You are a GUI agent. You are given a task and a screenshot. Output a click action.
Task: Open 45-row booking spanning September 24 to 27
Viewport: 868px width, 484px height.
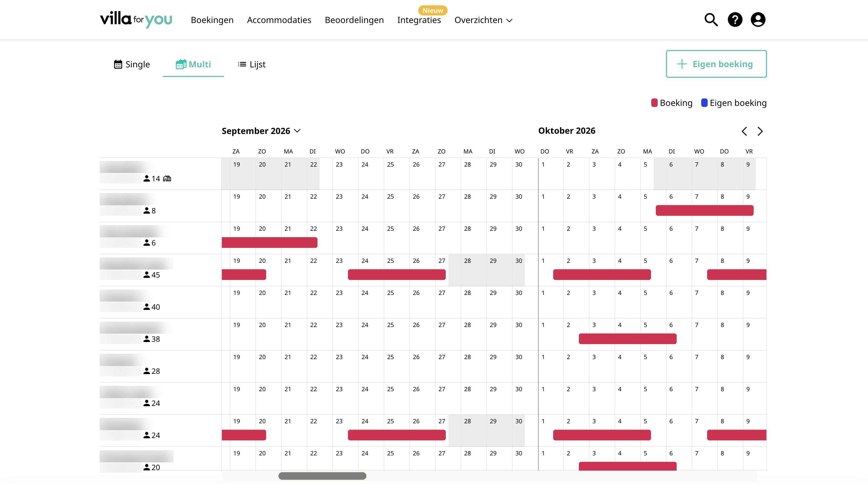click(397, 275)
